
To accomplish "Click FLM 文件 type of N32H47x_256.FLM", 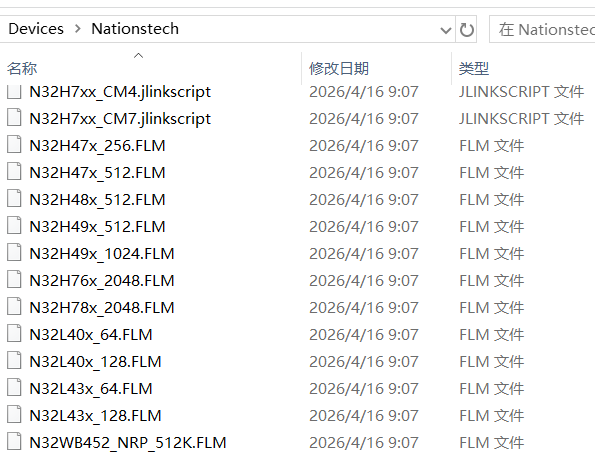I will click(492, 146).
